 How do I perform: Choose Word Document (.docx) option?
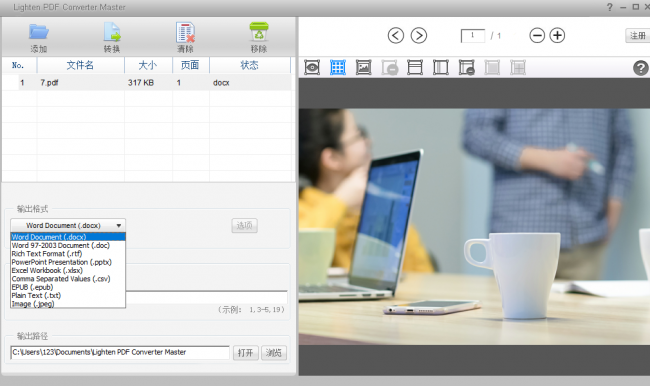(68, 237)
